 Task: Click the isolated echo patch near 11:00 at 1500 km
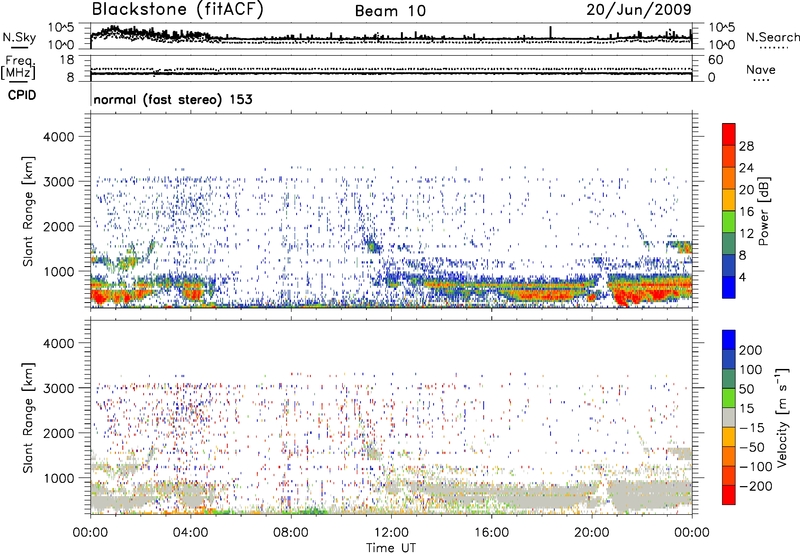(372, 246)
